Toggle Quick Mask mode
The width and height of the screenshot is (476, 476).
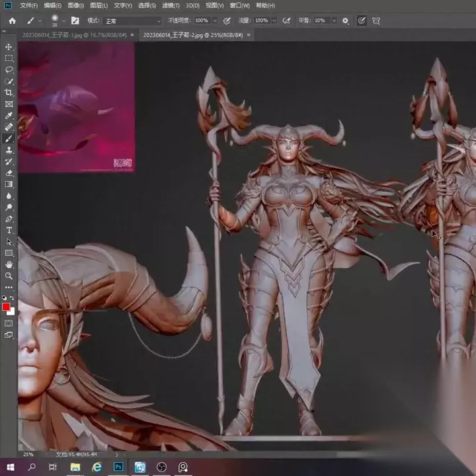tap(9, 323)
